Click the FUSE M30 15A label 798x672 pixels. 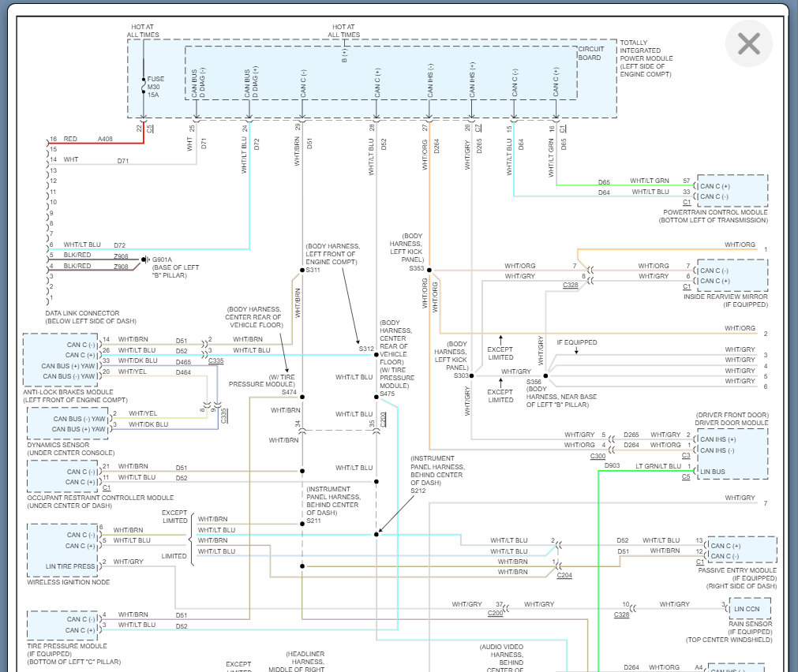155,87
